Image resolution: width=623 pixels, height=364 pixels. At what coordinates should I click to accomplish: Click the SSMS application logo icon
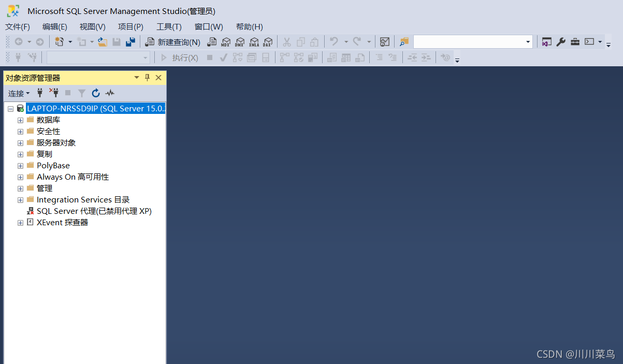(13, 10)
